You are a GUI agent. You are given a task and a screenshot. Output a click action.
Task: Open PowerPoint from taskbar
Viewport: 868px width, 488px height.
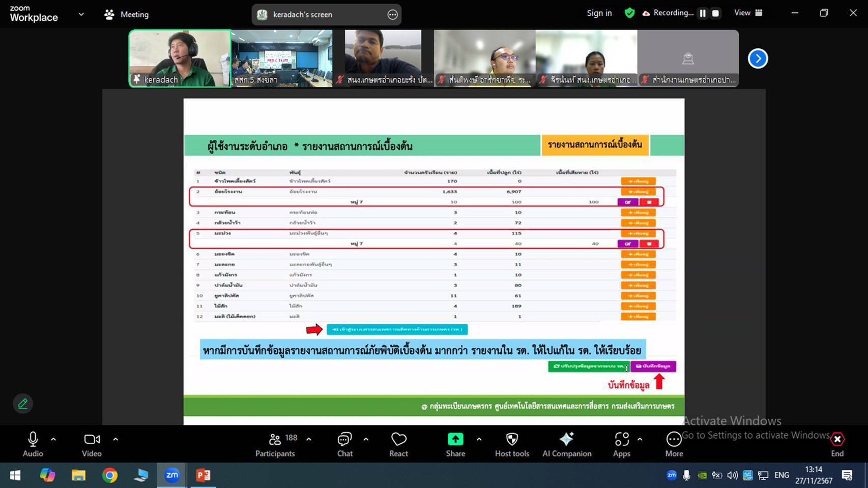coord(203,475)
